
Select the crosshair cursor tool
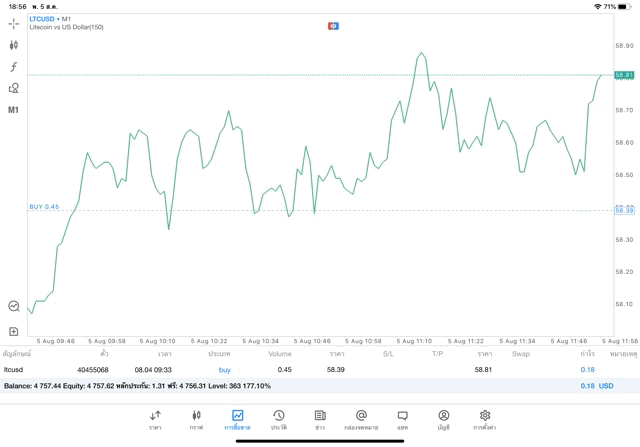click(13, 24)
